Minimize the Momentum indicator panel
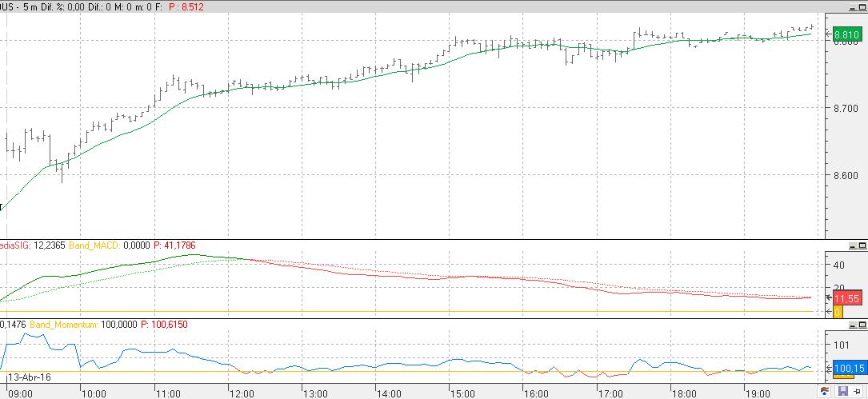 (852, 325)
